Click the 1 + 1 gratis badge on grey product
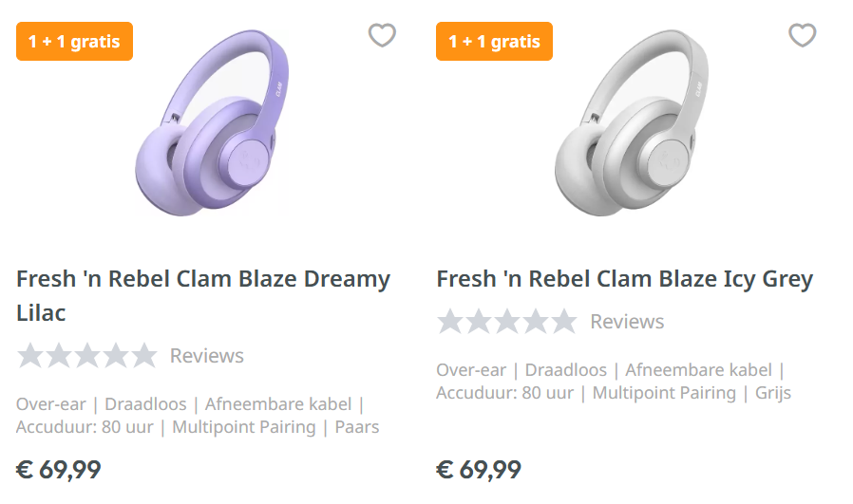Viewport: 853px width, 504px height. click(x=494, y=42)
